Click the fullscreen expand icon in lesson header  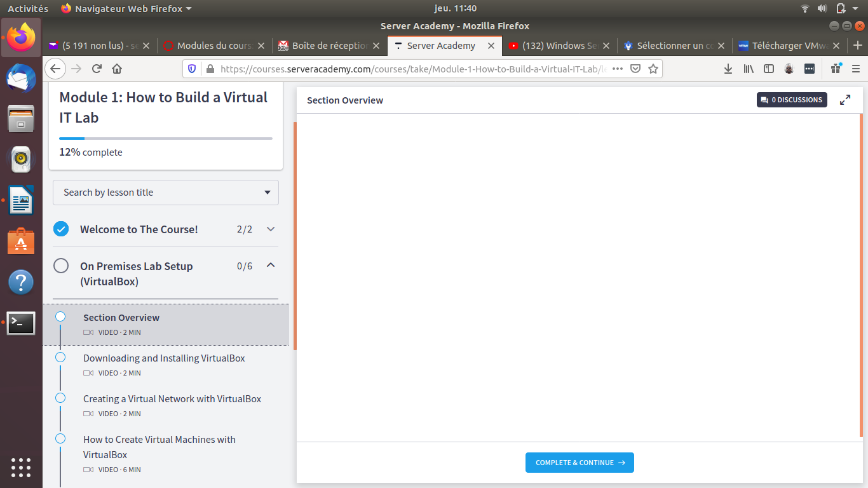click(x=844, y=100)
